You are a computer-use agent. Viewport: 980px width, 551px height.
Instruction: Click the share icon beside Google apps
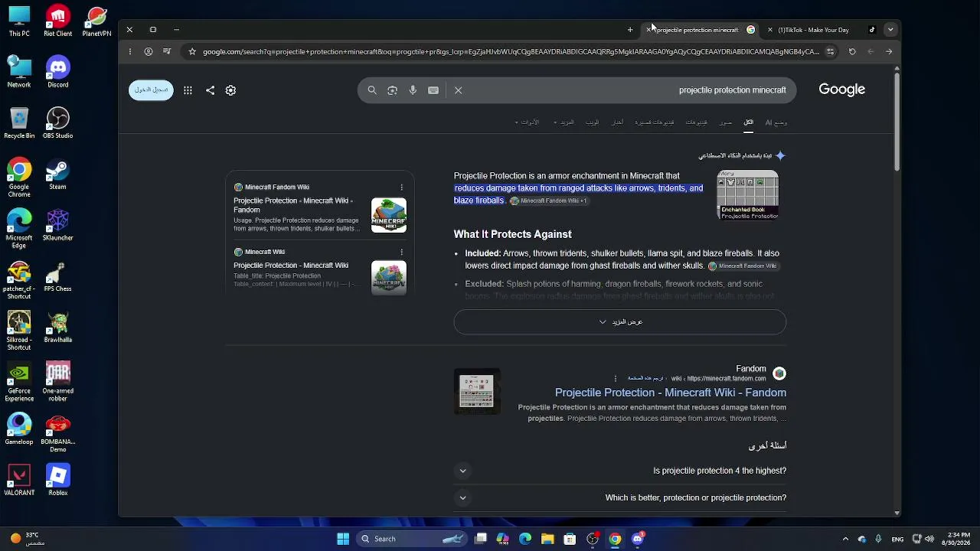point(210,90)
